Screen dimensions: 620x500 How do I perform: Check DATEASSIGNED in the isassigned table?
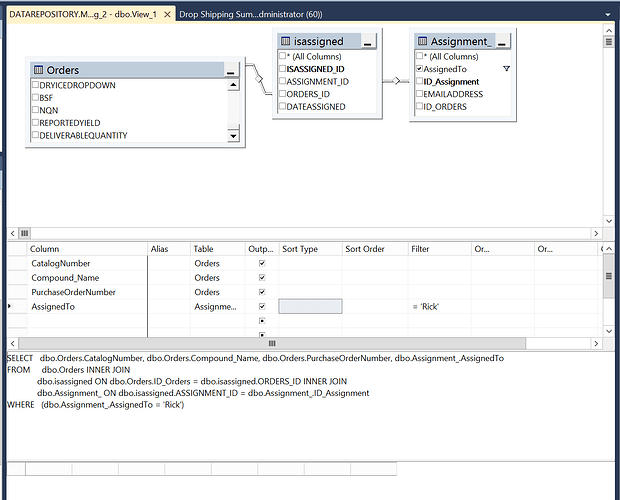(283, 106)
